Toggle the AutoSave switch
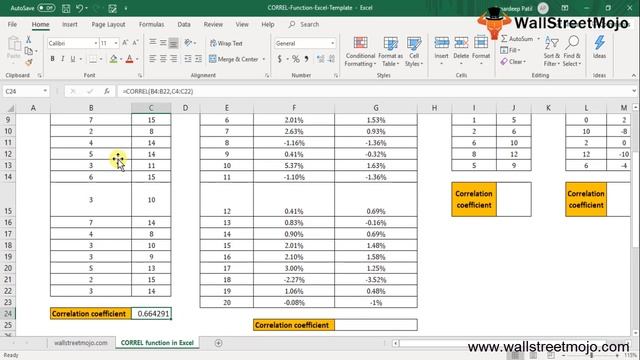The width and height of the screenshot is (640, 360). pyautogui.click(x=46, y=8)
